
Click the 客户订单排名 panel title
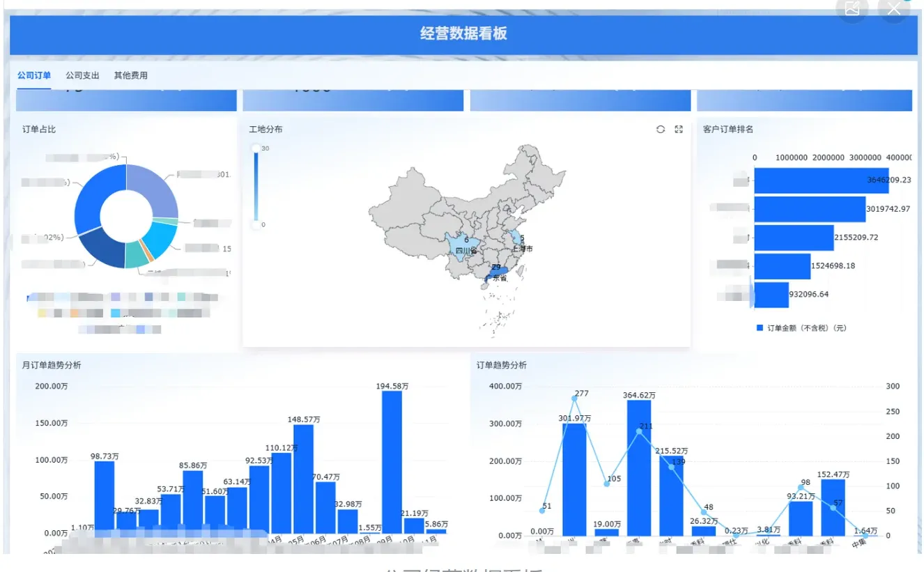[728, 130]
